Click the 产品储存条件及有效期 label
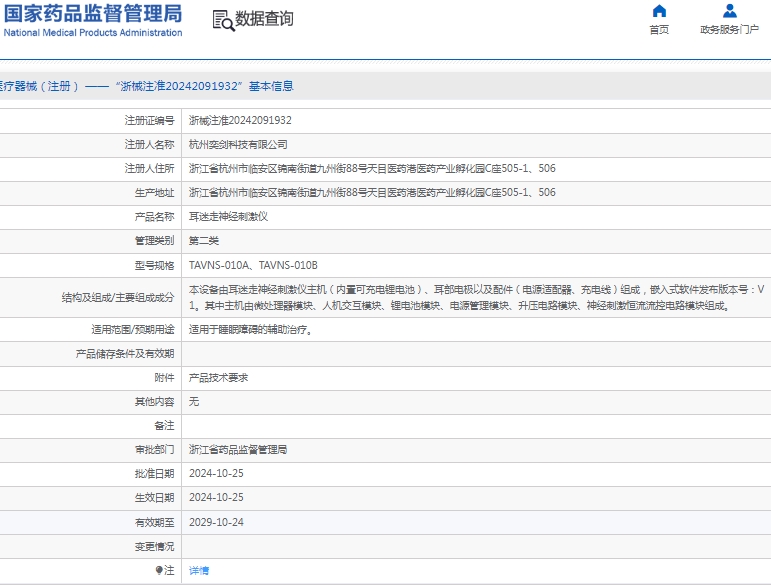This screenshot has width=771, height=585. 125,354
